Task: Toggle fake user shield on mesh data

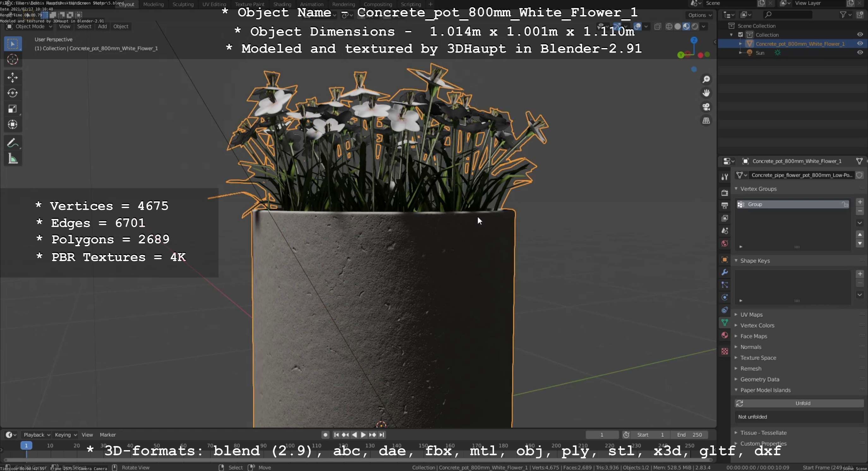Action: [x=859, y=175]
